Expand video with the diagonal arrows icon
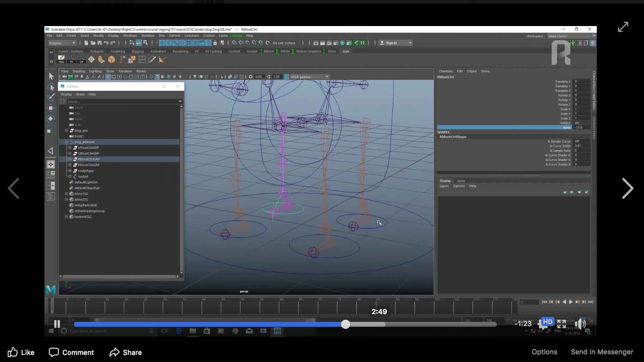 [x=623, y=27]
